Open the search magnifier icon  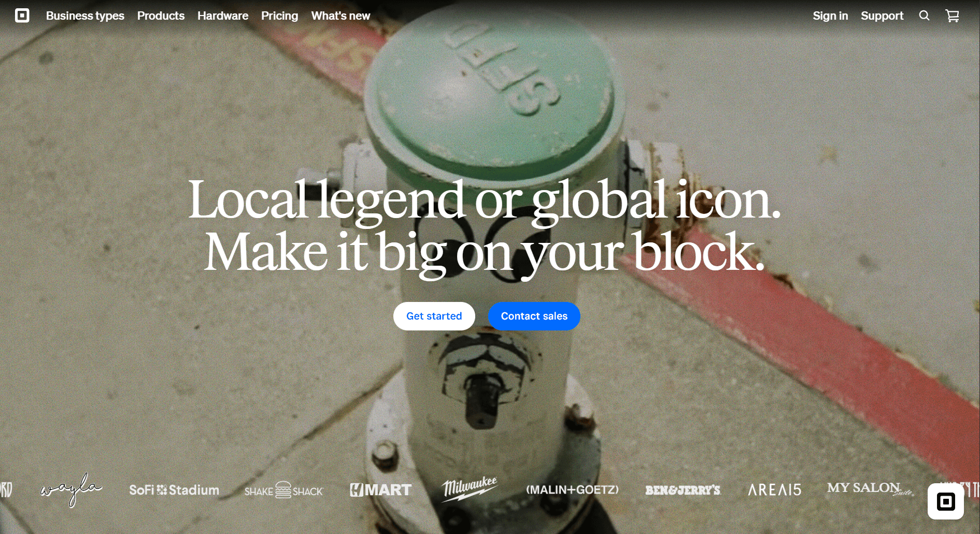click(924, 16)
